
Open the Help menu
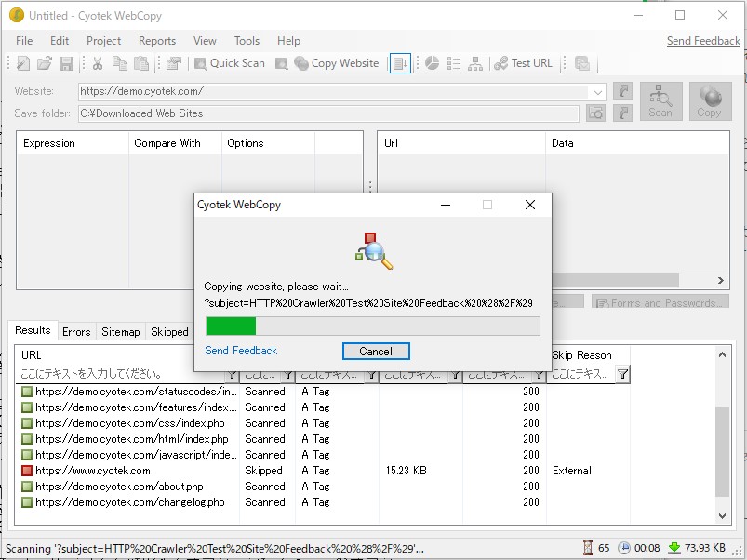coord(288,41)
